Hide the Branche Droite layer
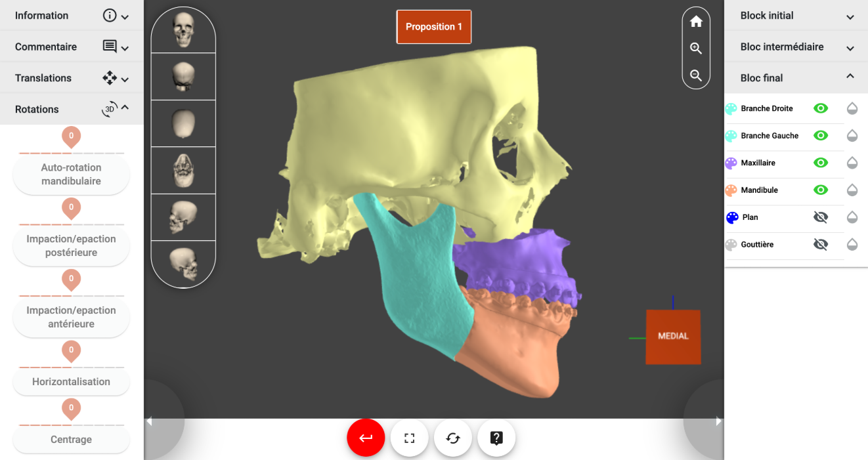 [x=821, y=109]
